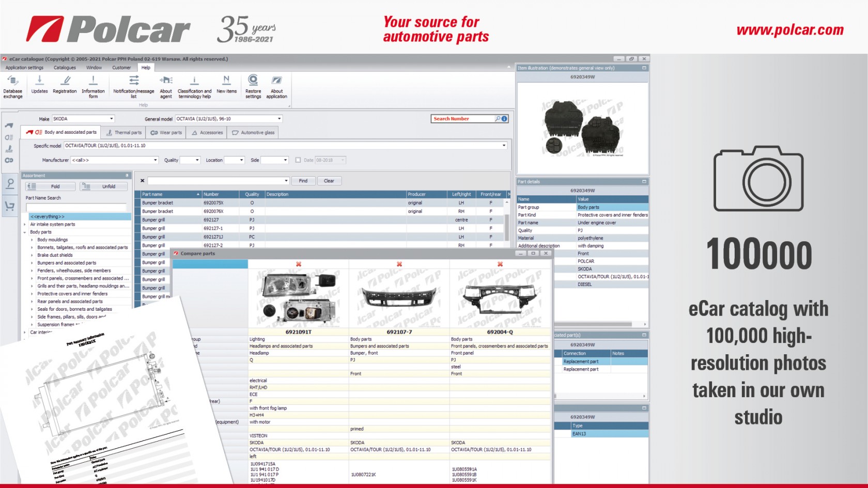This screenshot has width=868, height=488.
Task: Click the Clear button
Action: point(329,181)
